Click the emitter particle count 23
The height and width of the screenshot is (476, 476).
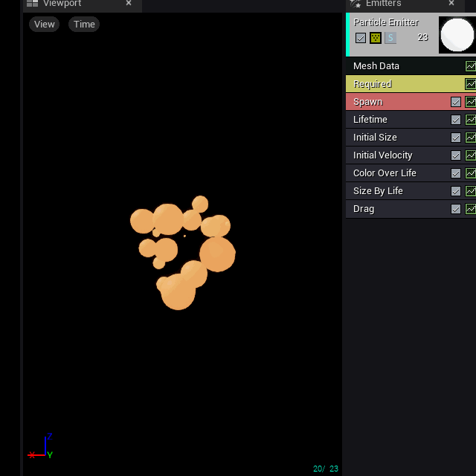(x=422, y=37)
